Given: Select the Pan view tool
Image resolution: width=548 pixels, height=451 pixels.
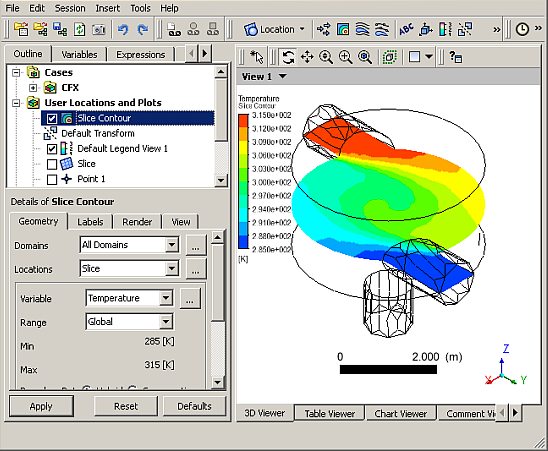Looking at the screenshot, I should point(307,57).
